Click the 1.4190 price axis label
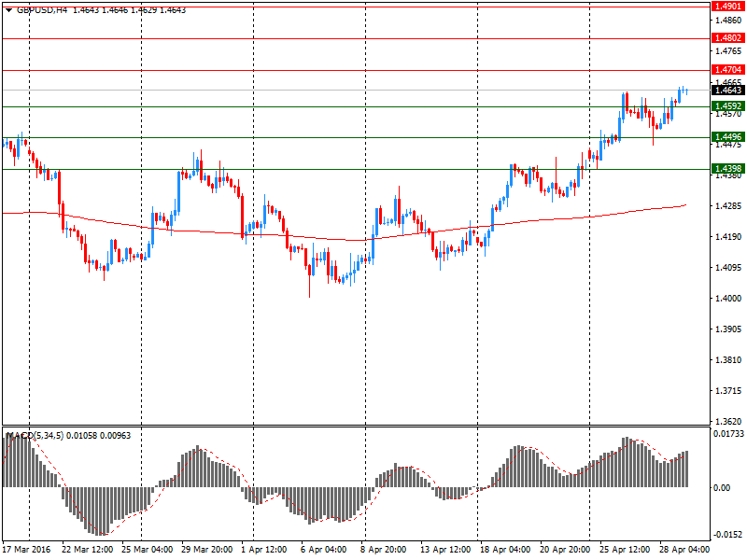Image resolution: width=747 pixels, height=560 pixels. (728, 237)
